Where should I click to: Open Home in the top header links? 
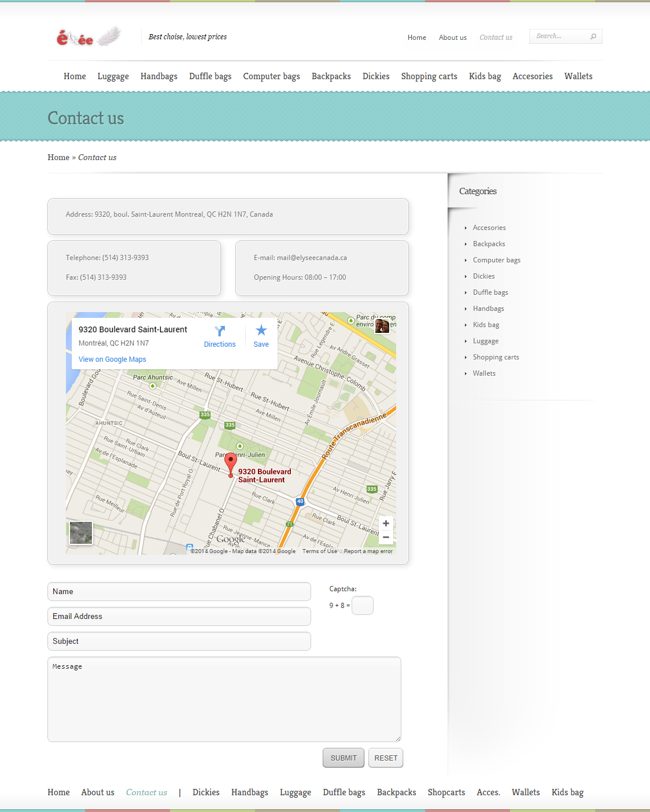[x=417, y=38]
